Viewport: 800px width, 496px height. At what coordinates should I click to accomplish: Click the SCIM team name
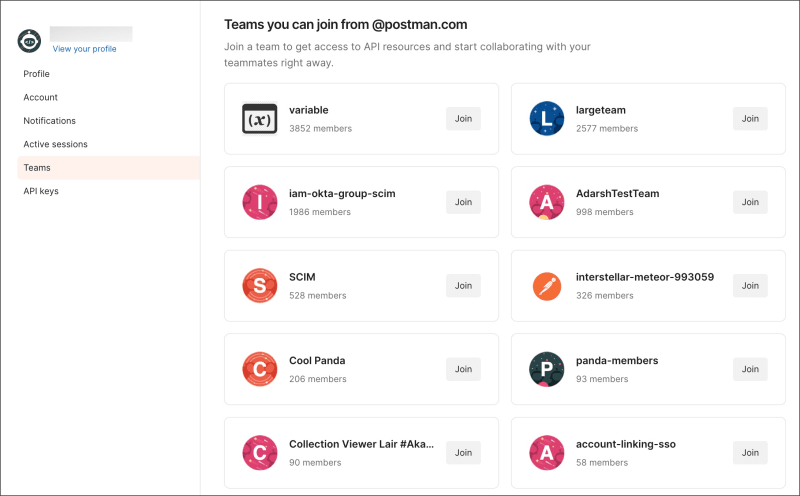302,277
